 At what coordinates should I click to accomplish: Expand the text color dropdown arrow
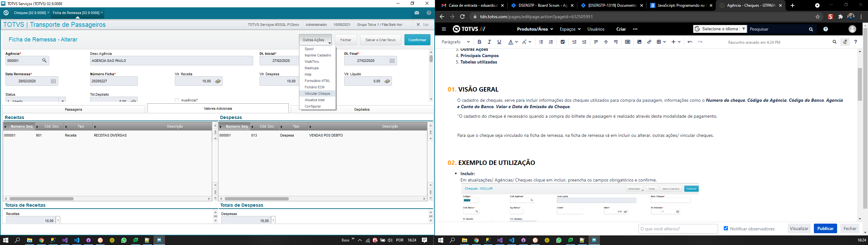pyautogui.click(x=516, y=42)
